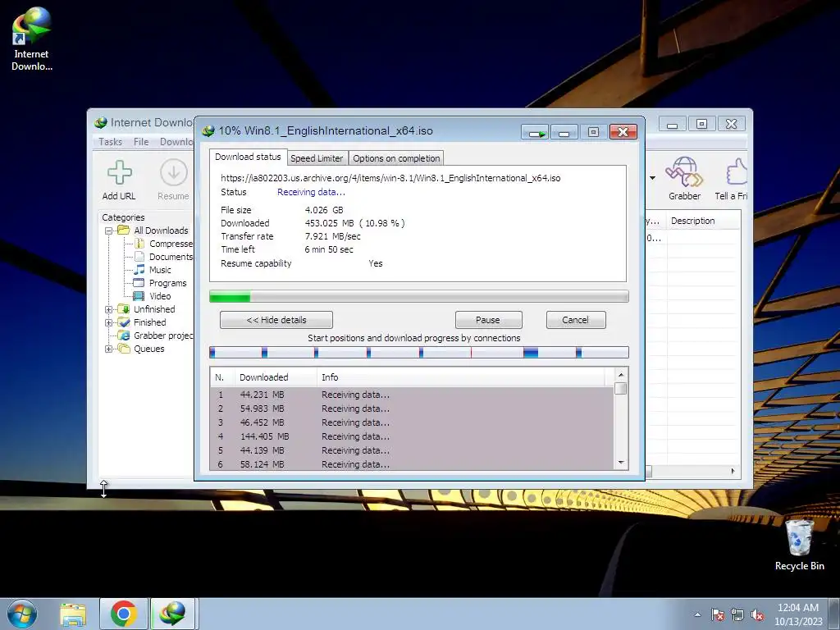Switch to Options on completion tab
The height and width of the screenshot is (630, 840).
pyautogui.click(x=396, y=158)
